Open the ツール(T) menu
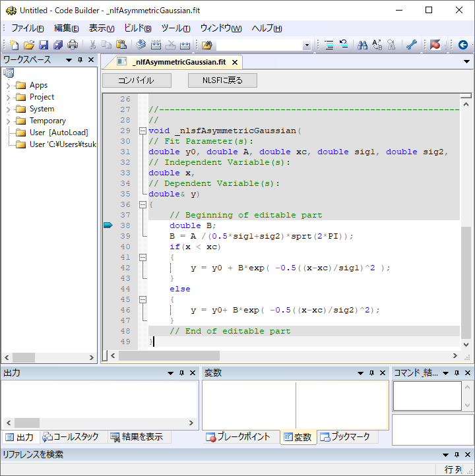The height and width of the screenshot is (476, 475). [x=175, y=28]
